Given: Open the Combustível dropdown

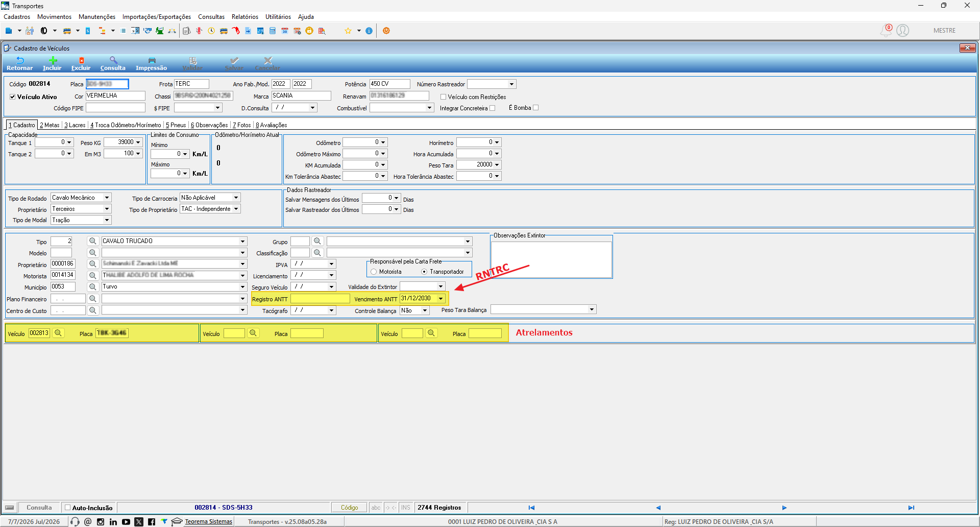Looking at the screenshot, I should point(429,108).
